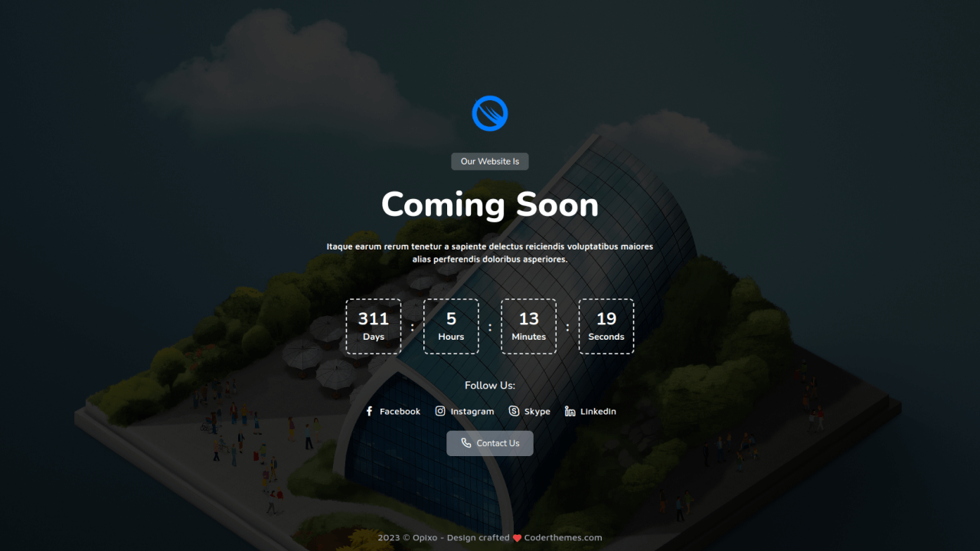Select the Instagram icon
980x551 pixels.
pos(440,411)
